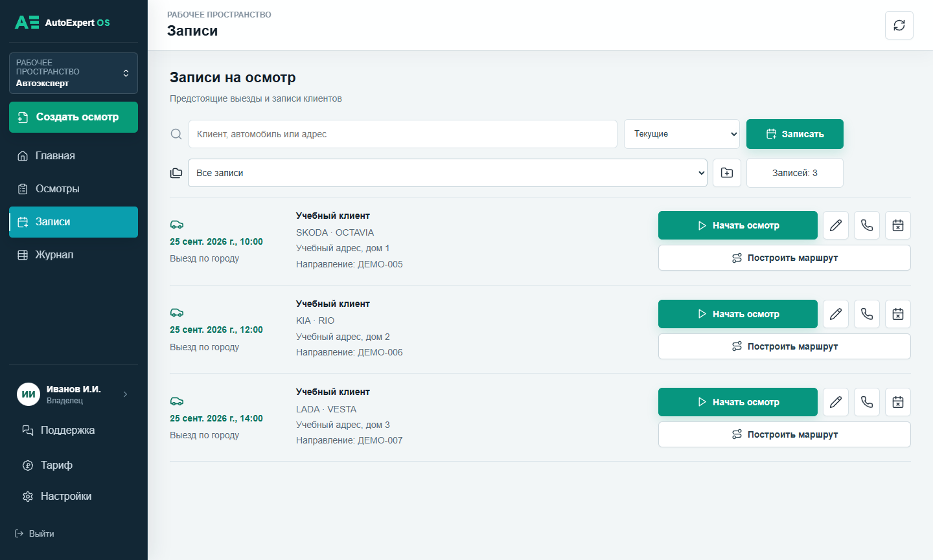
Task: Open the Автоэксперт workspace switcher
Action: tap(73, 73)
